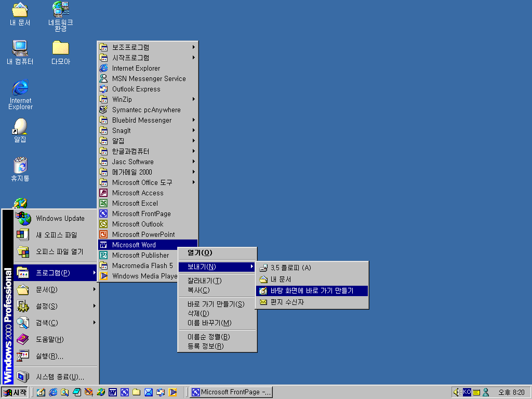The width and height of the screenshot is (532, 399).
Task: Click 오피스 파일 열기 in Start menu
Action: coord(56,251)
